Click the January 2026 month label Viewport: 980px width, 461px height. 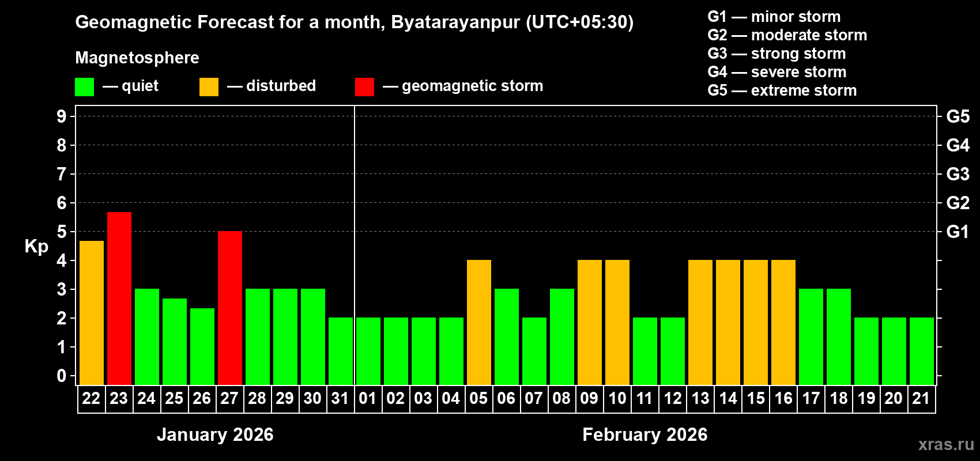tap(215, 434)
